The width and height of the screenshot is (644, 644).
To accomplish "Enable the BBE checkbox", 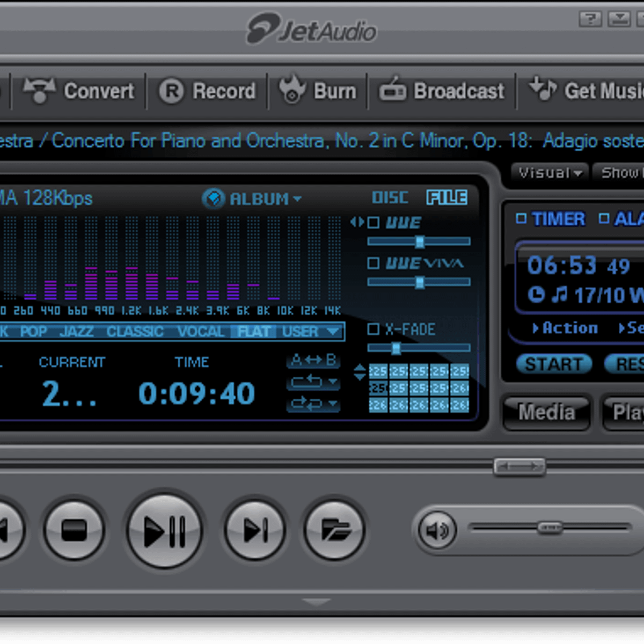I will tap(374, 222).
